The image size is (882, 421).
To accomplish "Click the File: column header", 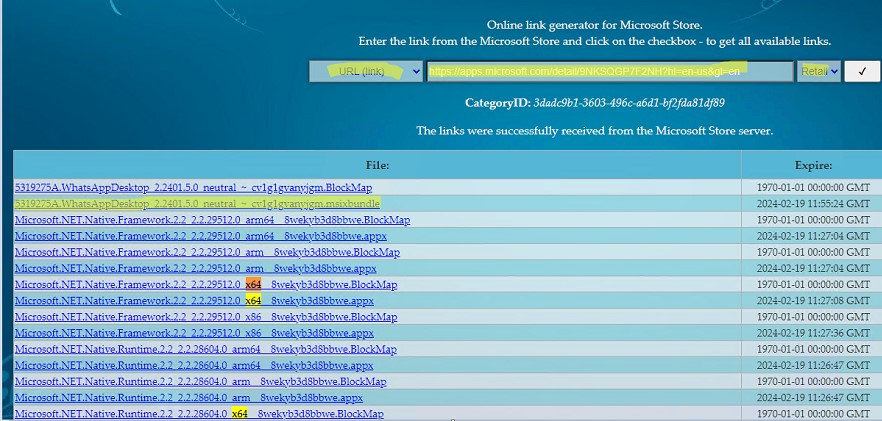I will 377,165.
